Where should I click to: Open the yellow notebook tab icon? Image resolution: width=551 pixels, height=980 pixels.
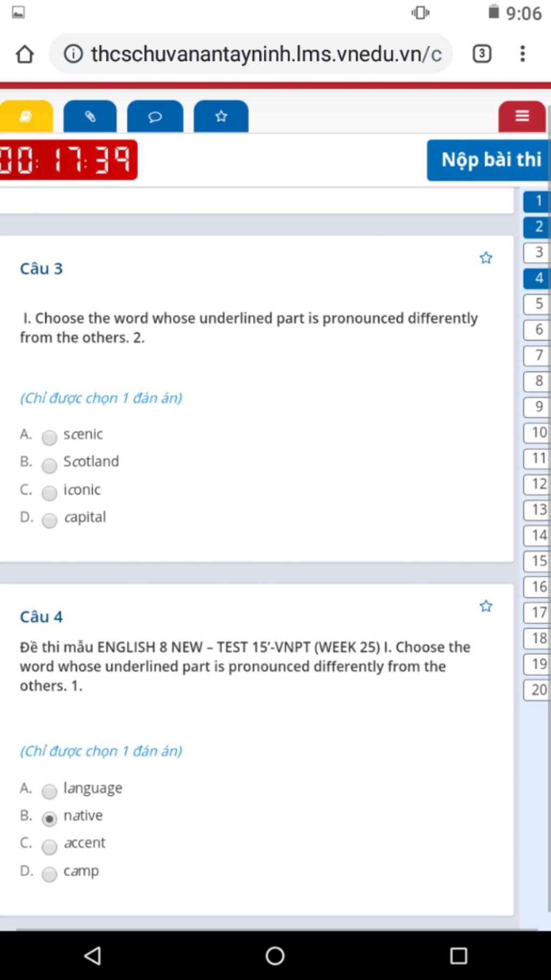[x=26, y=116]
